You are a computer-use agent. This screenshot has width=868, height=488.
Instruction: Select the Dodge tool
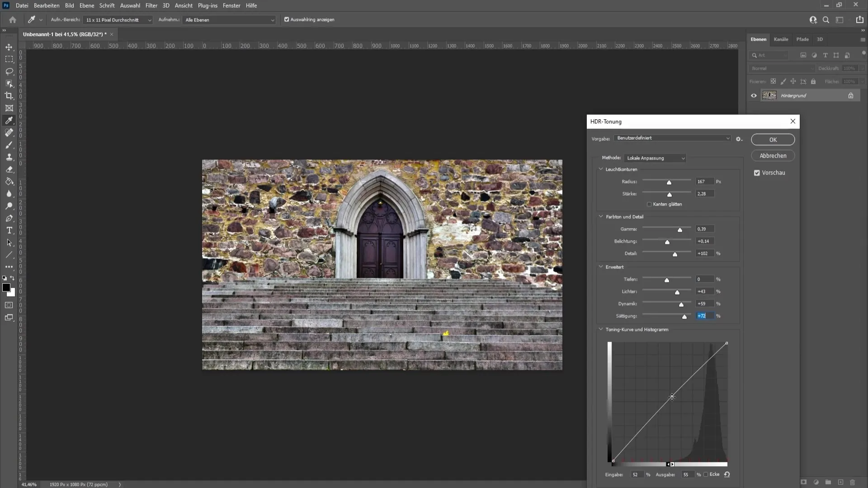coord(9,206)
